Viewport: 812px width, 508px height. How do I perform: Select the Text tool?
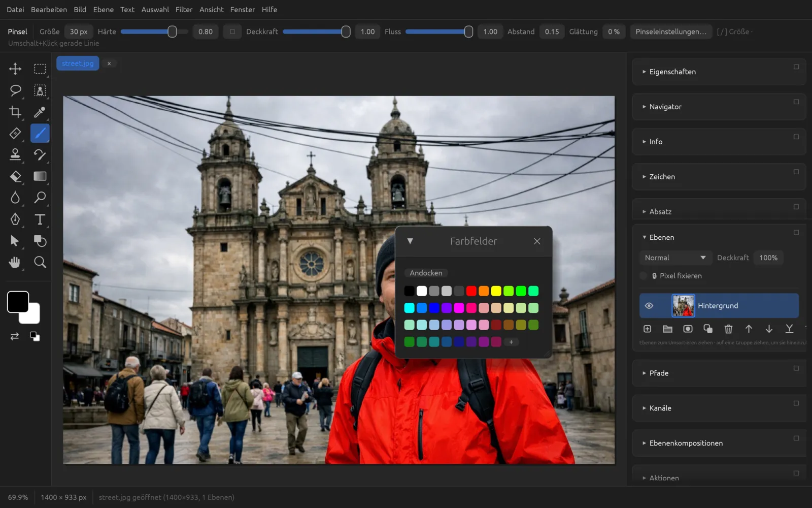coord(40,219)
